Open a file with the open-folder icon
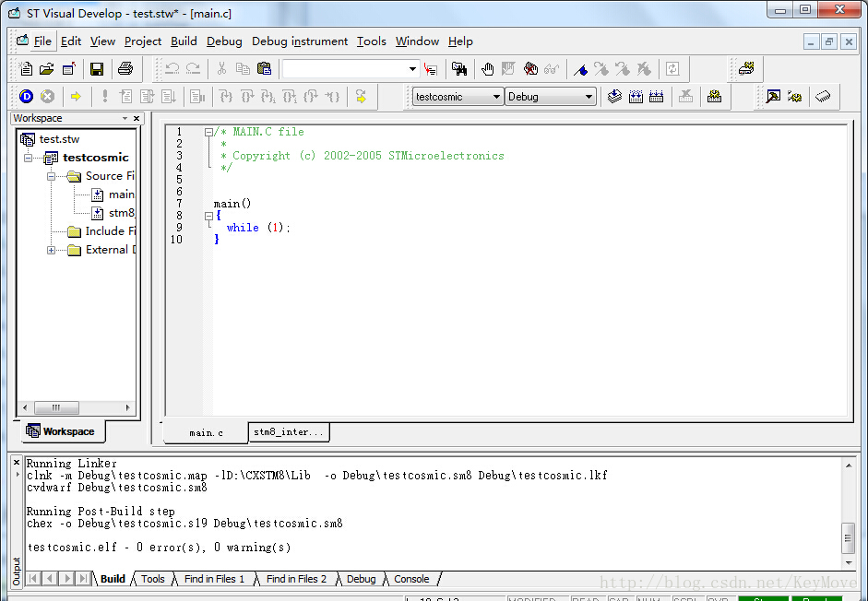The width and height of the screenshot is (868, 601). coord(47,69)
